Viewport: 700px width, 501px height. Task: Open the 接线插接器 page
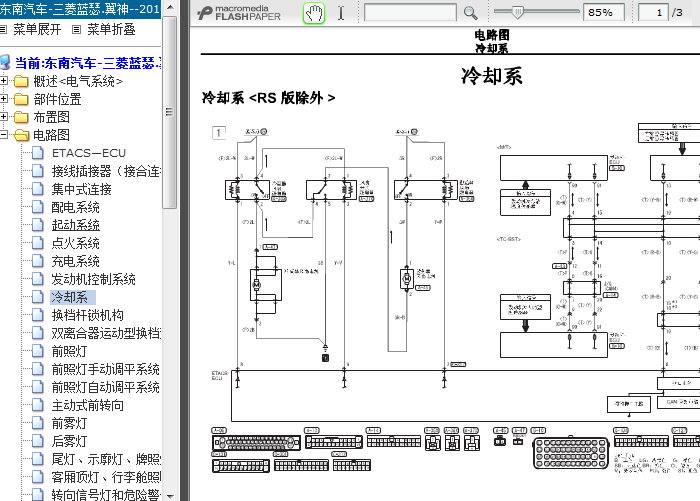tap(106, 171)
